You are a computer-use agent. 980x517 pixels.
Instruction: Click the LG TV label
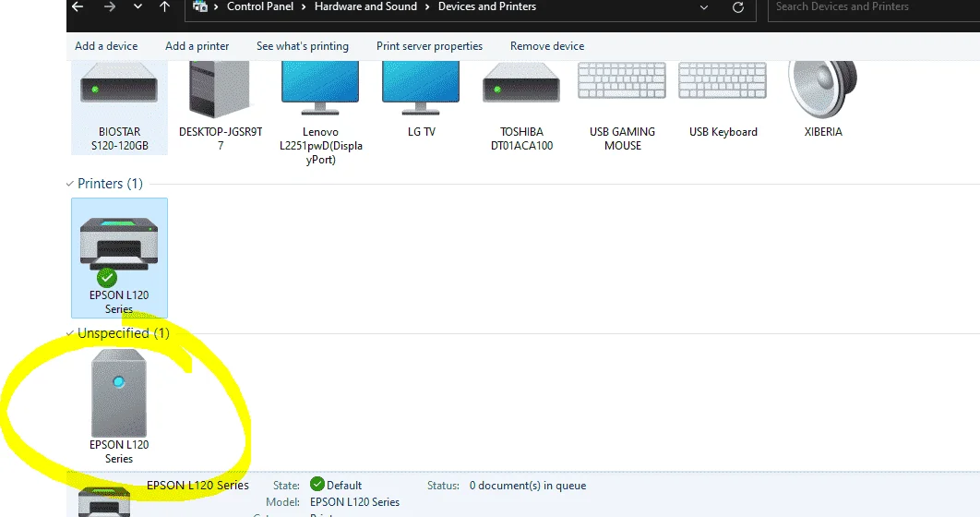(x=421, y=132)
